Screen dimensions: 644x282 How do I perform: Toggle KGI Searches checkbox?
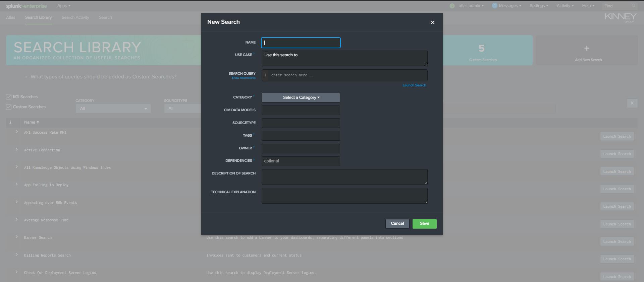9,97
